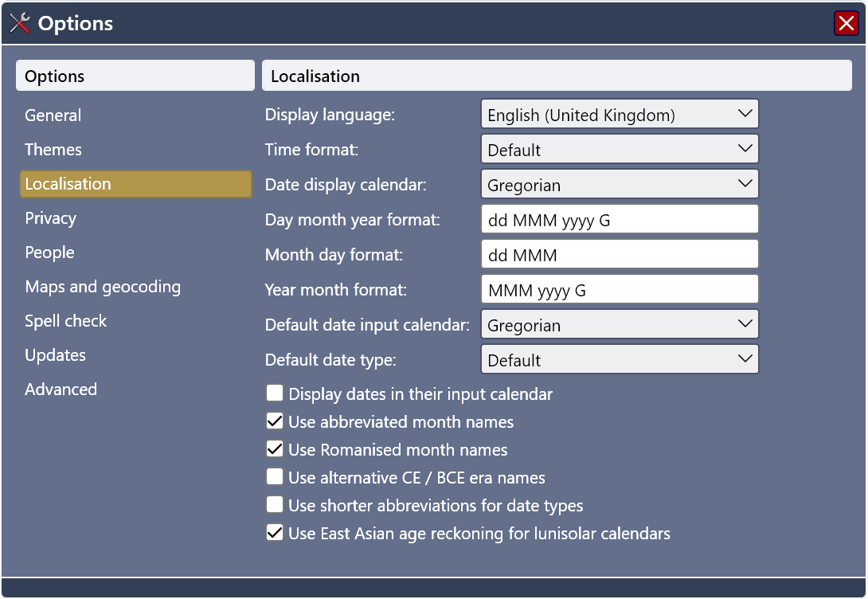Viewport: 868px width, 599px height.
Task: Expand the Display language dropdown
Action: [x=620, y=114]
